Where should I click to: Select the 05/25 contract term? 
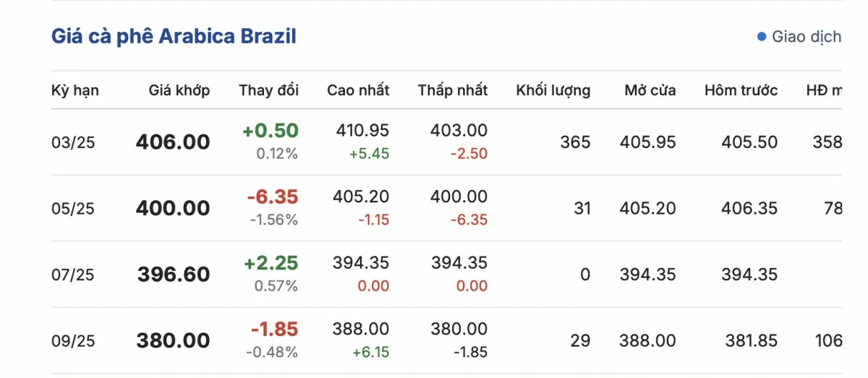pos(73,209)
